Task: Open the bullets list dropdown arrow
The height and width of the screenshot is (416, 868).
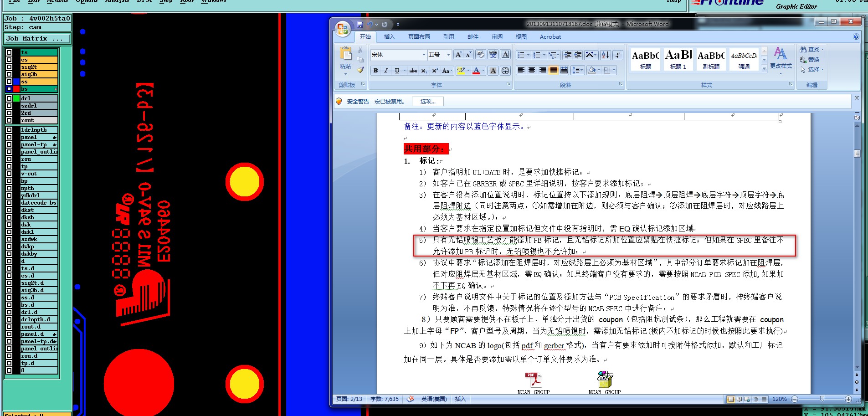Action: (528, 55)
